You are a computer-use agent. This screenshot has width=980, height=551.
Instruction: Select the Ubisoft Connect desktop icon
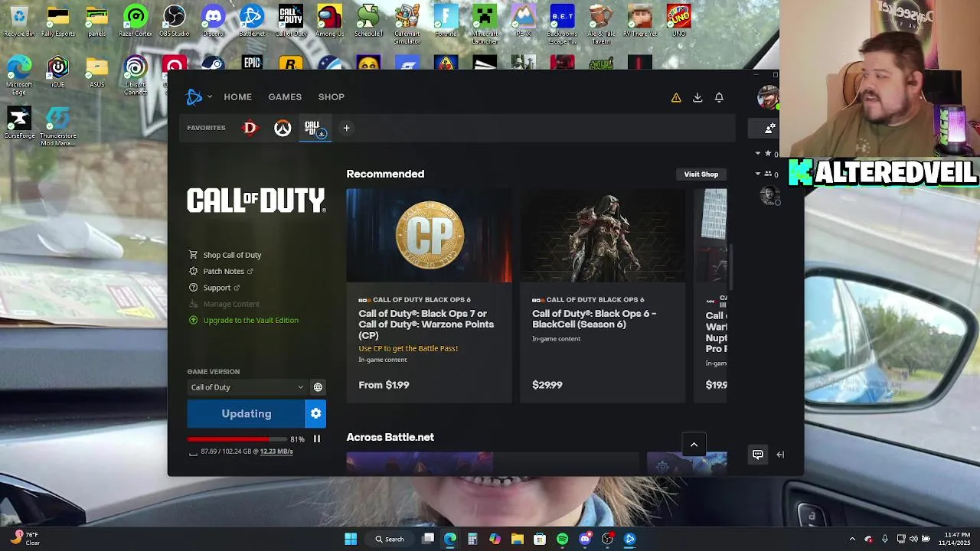(x=136, y=75)
